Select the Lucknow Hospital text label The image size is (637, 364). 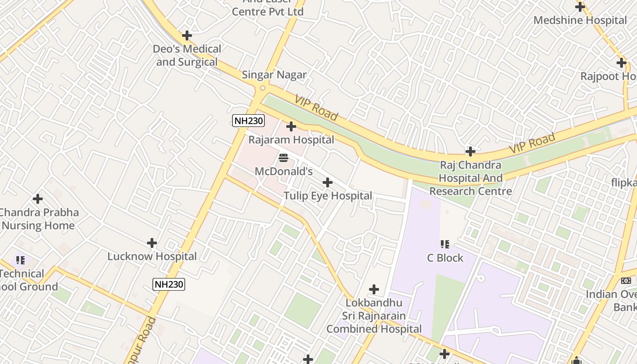[152, 256]
